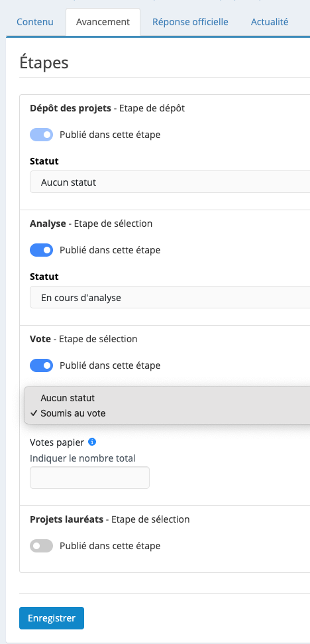Viewport: 310px width, 644px height.
Task: Focus the Votes papier total number field
Action: [90, 478]
